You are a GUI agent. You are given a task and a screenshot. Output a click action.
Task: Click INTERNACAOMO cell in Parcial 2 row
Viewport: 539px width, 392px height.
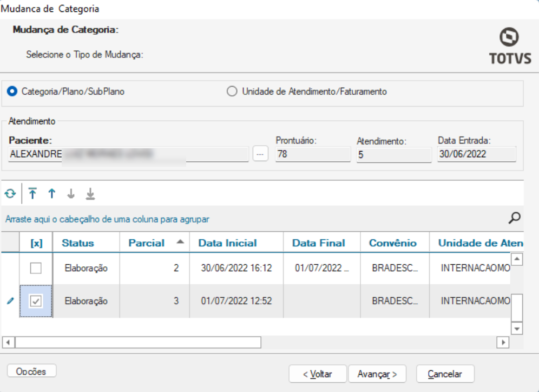pos(470,268)
